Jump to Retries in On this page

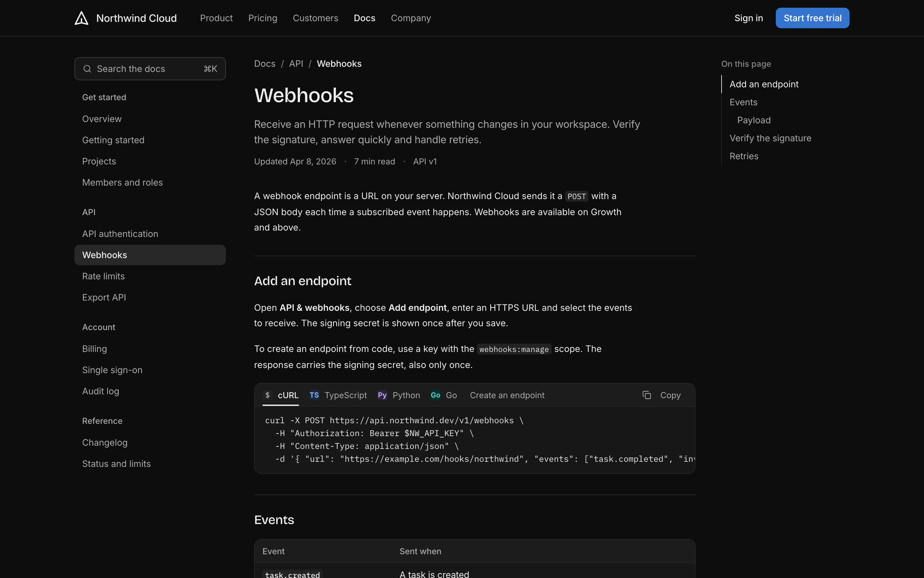[744, 156]
